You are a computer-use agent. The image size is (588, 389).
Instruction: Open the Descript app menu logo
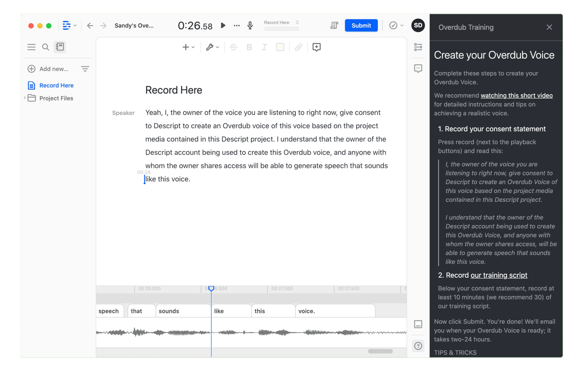tap(67, 25)
